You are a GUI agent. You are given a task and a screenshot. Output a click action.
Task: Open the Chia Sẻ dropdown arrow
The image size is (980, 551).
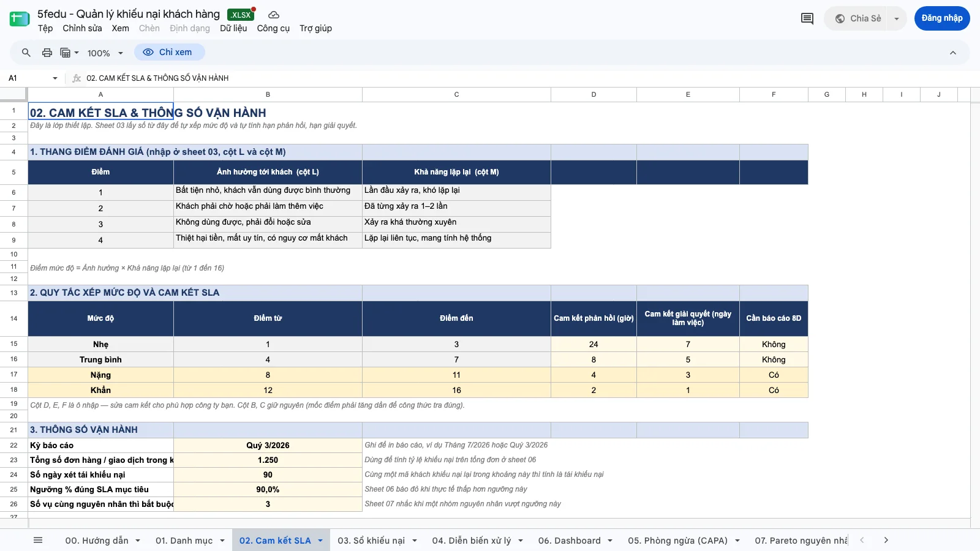pyautogui.click(x=897, y=18)
